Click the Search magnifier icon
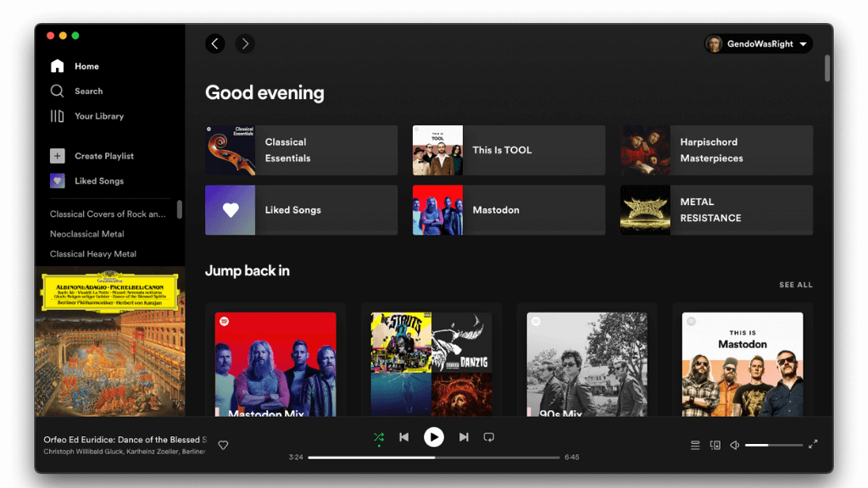 point(57,91)
